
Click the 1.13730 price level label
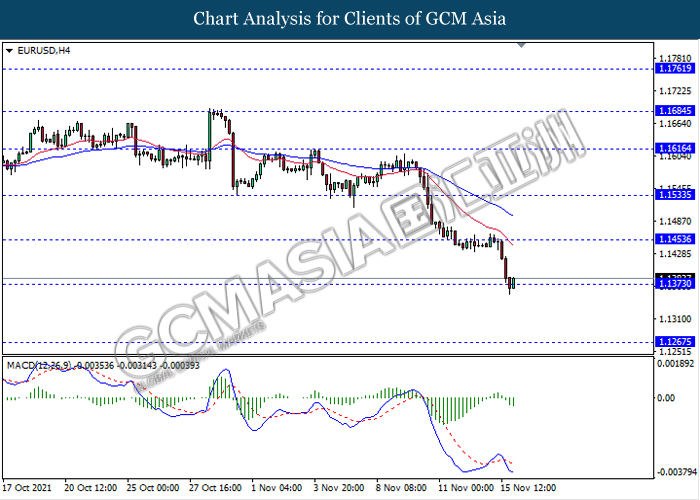tap(675, 284)
